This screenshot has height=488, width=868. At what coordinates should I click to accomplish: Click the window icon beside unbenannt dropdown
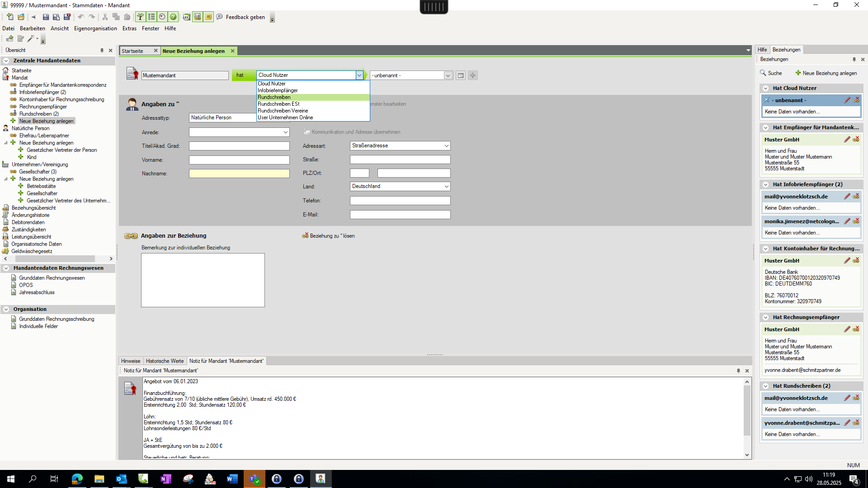pos(460,75)
